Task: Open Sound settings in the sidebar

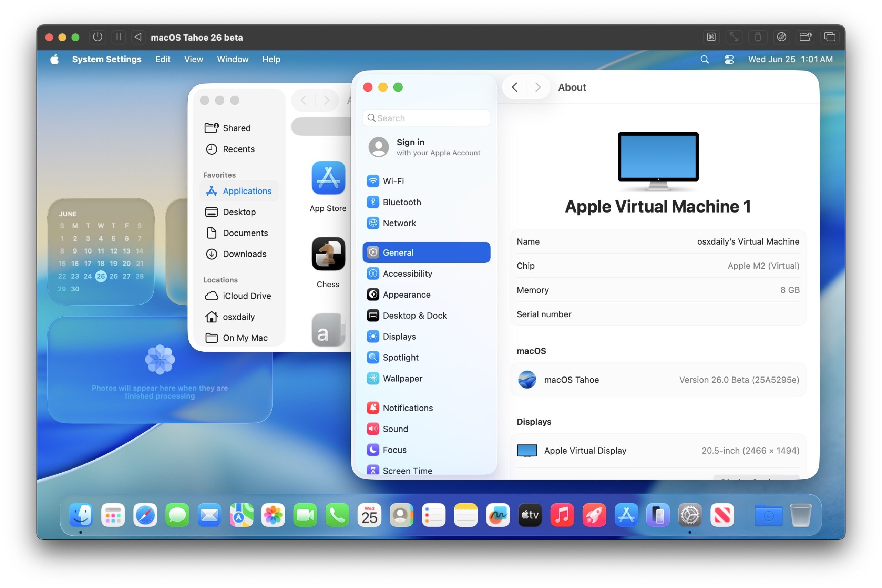Action: point(395,429)
